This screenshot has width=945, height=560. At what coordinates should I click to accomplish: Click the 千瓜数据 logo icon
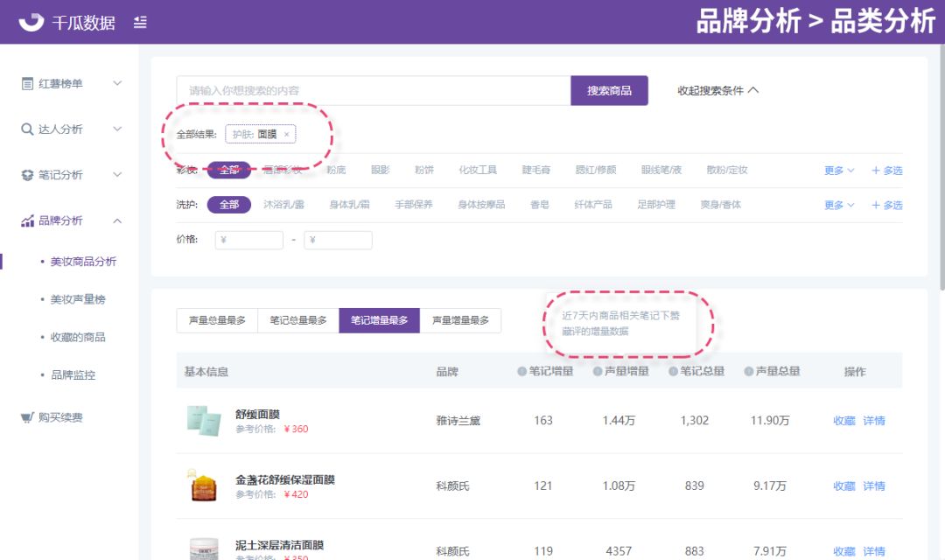(31, 22)
